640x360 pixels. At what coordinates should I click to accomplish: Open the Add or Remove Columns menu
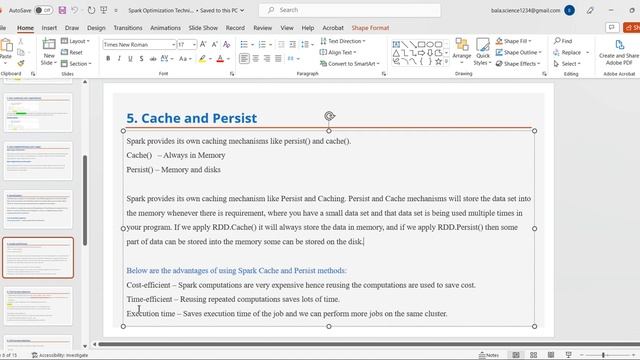point(293,59)
